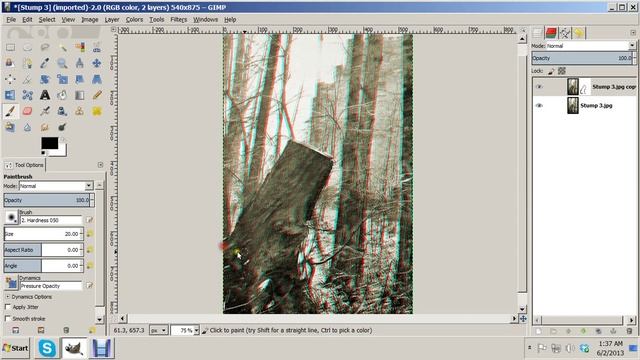Select the Select by Color tool
The width and height of the screenshot is (640, 360).
(x=79, y=47)
